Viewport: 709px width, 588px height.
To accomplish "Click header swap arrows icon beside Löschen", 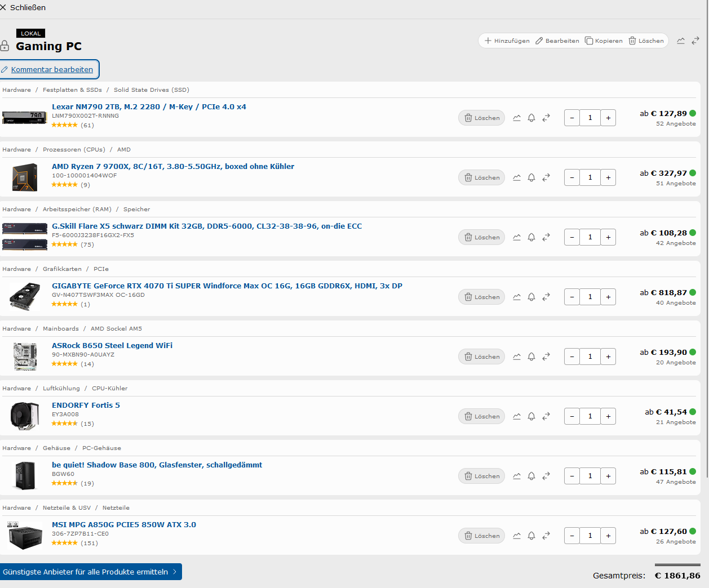I will pyautogui.click(x=695, y=41).
